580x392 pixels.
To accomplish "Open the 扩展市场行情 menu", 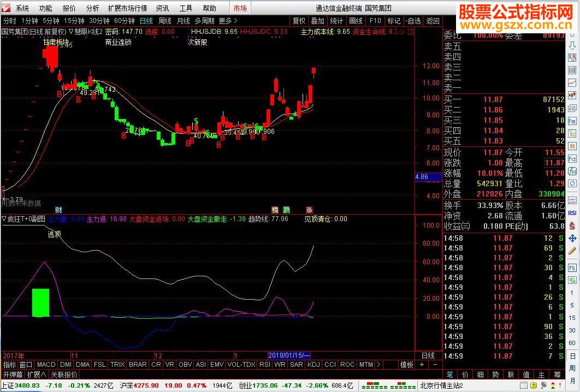I will click(x=127, y=8).
